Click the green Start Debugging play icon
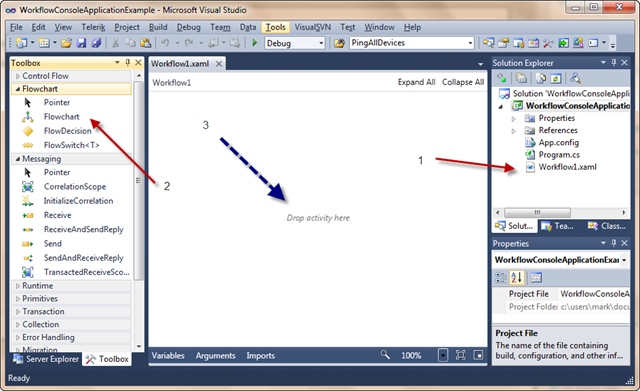 255,43
